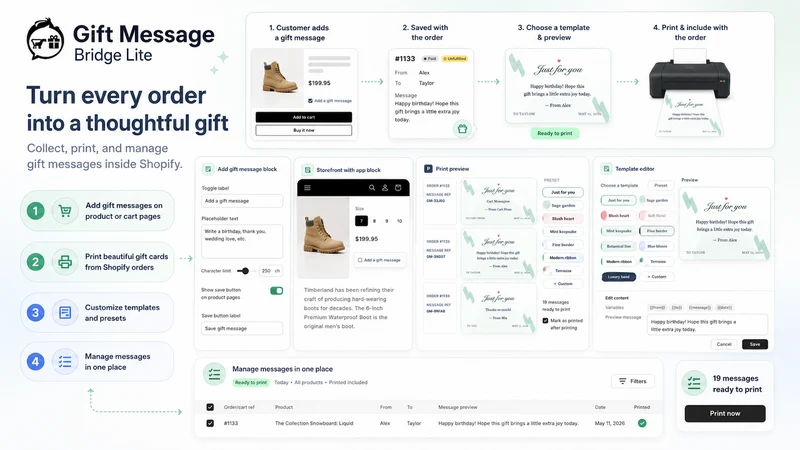Click the Placeholder text textarea
The width and height of the screenshot is (800, 450).
pos(242,241)
